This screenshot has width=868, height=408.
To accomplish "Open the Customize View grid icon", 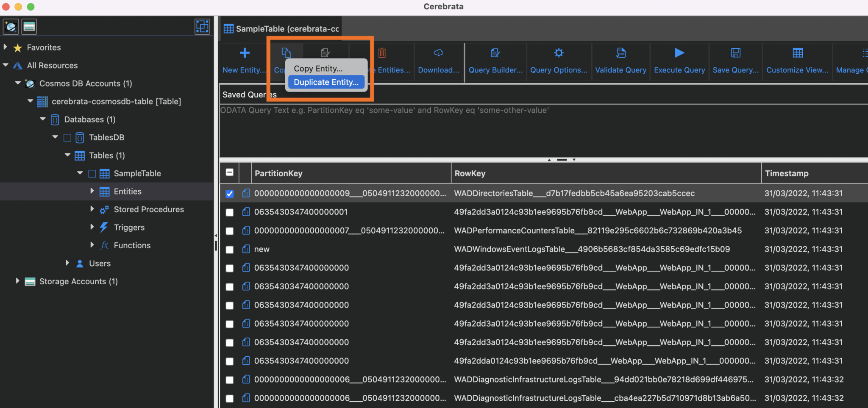I will tap(797, 53).
